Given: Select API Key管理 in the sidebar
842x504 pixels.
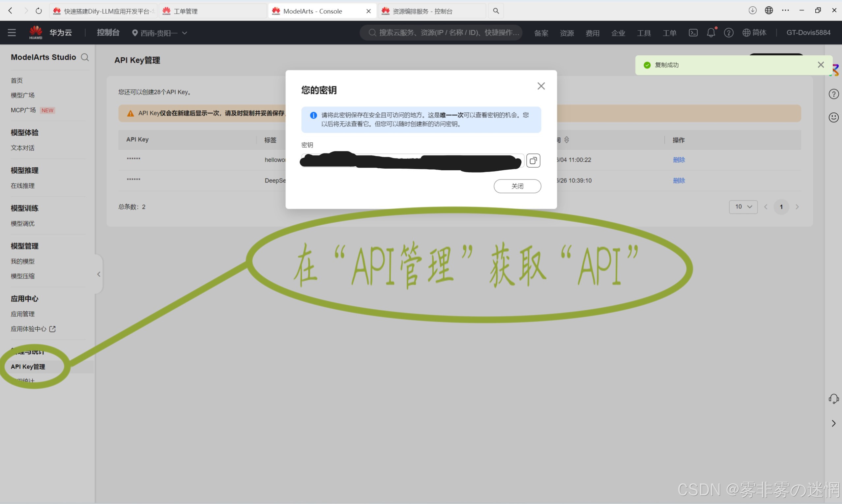Looking at the screenshot, I should (x=28, y=366).
